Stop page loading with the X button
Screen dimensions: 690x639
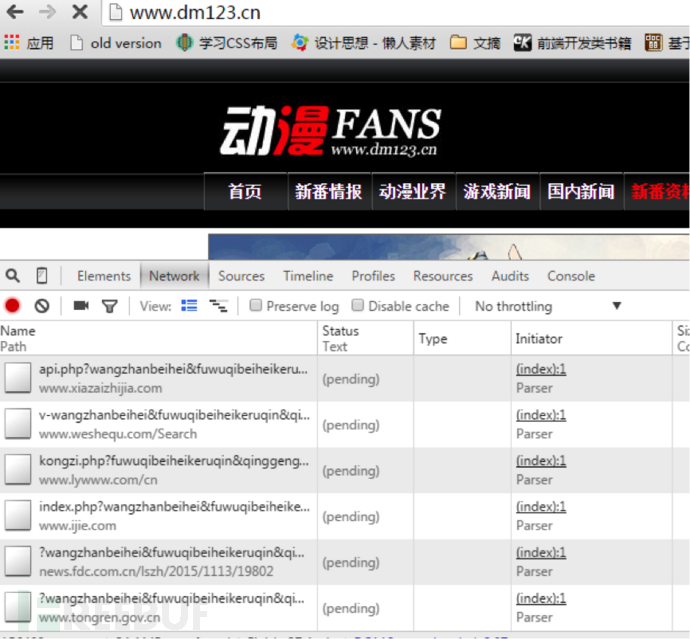point(80,12)
